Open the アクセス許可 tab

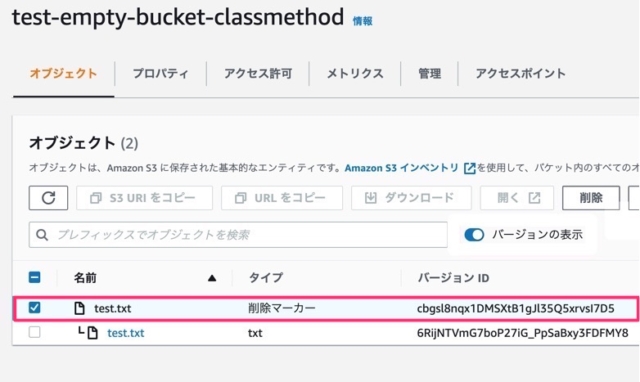258,74
